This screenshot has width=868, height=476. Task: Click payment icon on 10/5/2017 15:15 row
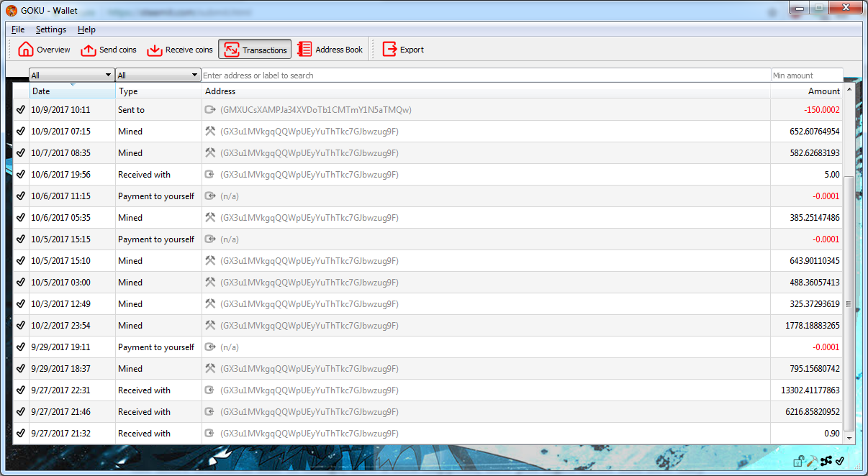[x=210, y=239]
